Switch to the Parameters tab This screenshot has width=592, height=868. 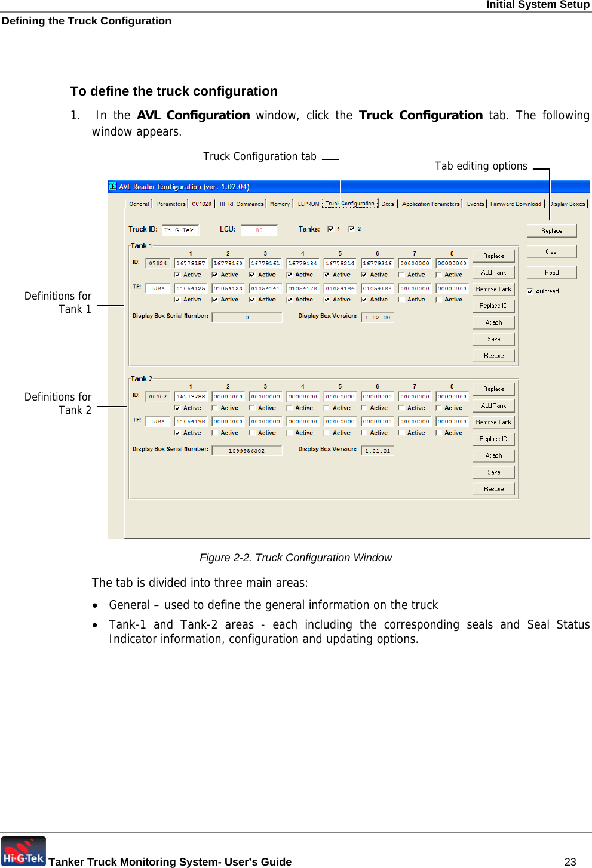tap(171, 204)
